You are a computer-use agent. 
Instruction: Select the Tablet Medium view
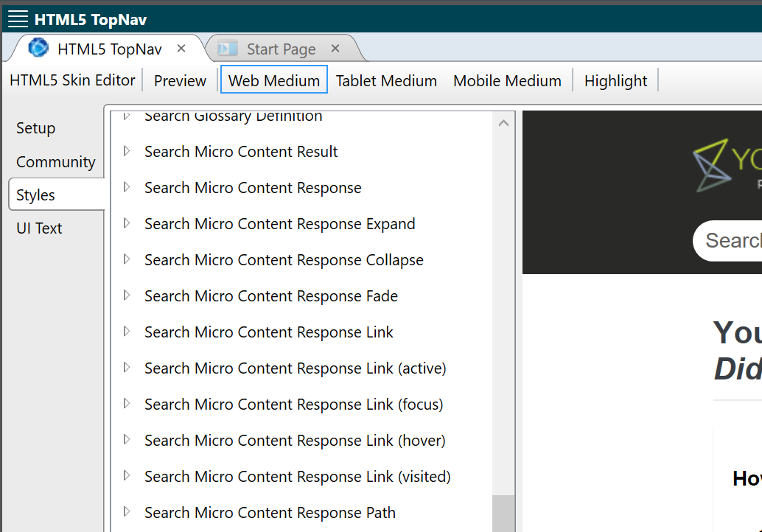coord(386,80)
